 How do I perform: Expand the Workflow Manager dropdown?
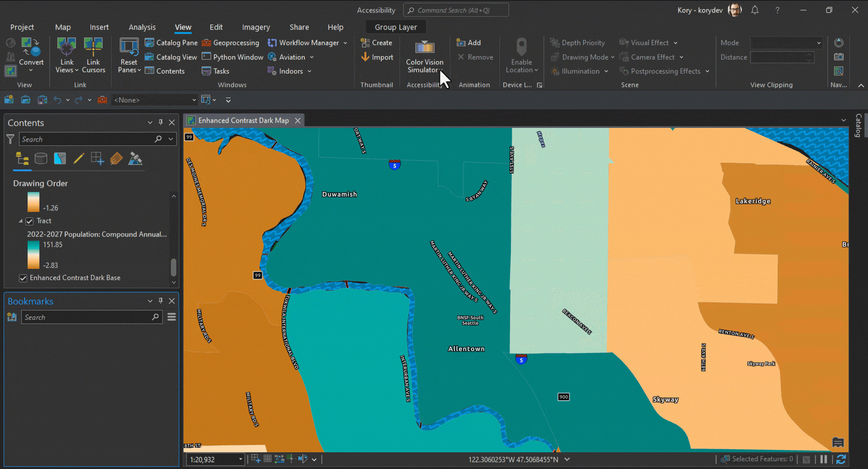point(345,43)
